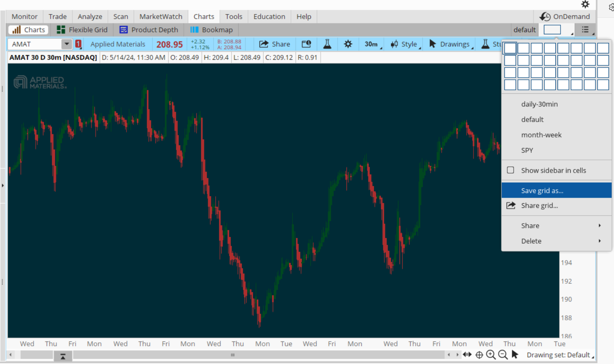Click the small right scroll arrow near zoom icons

pyautogui.click(x=457, y=355)
